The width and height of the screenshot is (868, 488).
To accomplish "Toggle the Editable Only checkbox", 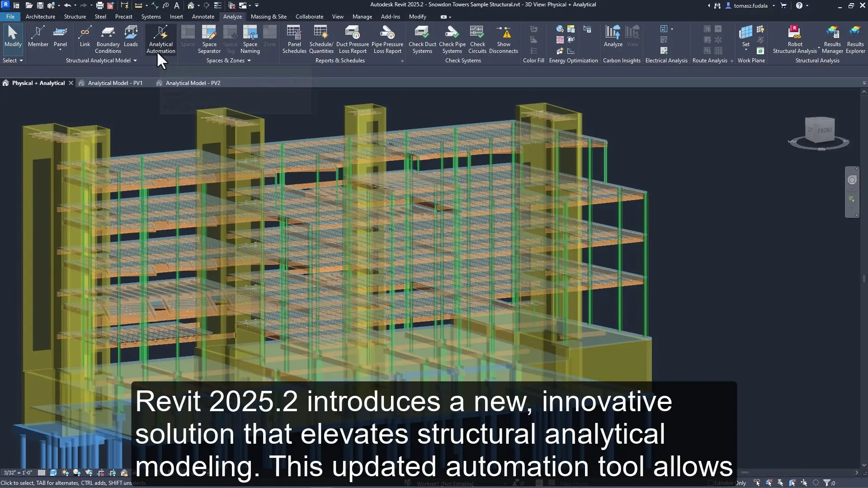I will click(710, 483).
